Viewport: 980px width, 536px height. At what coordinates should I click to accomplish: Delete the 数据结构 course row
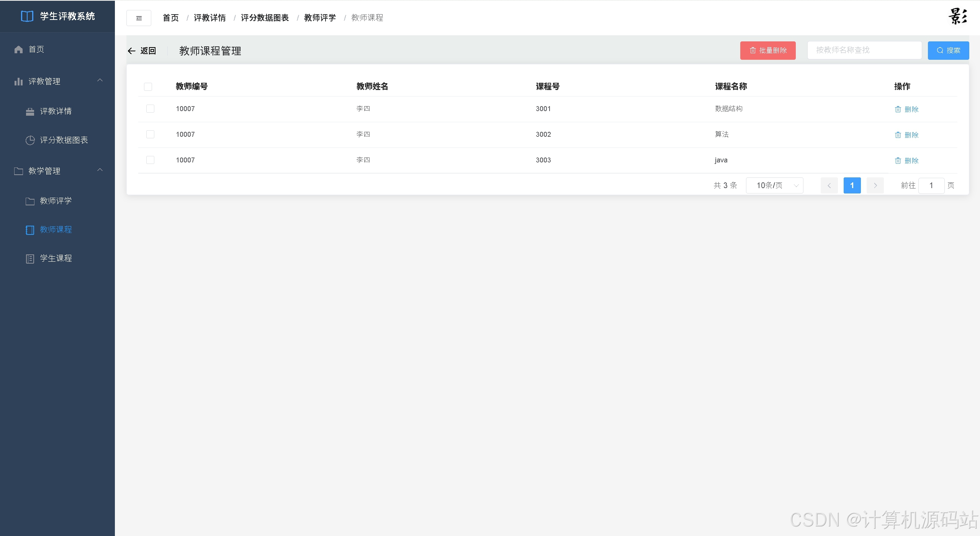[x=906, y=109]
